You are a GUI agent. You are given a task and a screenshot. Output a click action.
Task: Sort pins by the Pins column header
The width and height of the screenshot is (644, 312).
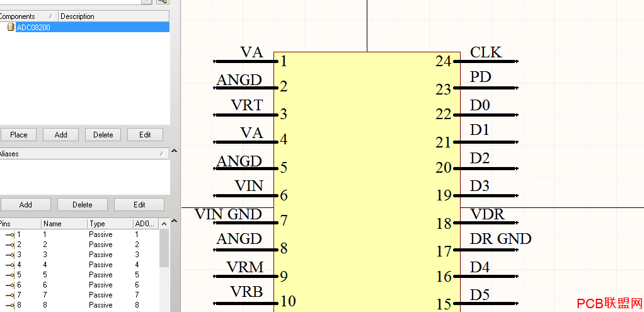[x=21, y=224]
